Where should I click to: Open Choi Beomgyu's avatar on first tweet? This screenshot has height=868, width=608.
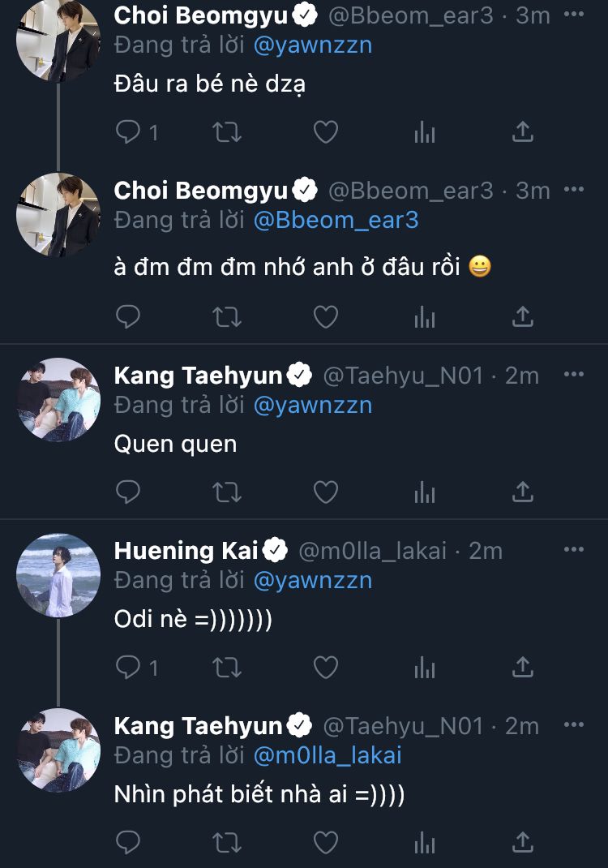click(58, 41)
